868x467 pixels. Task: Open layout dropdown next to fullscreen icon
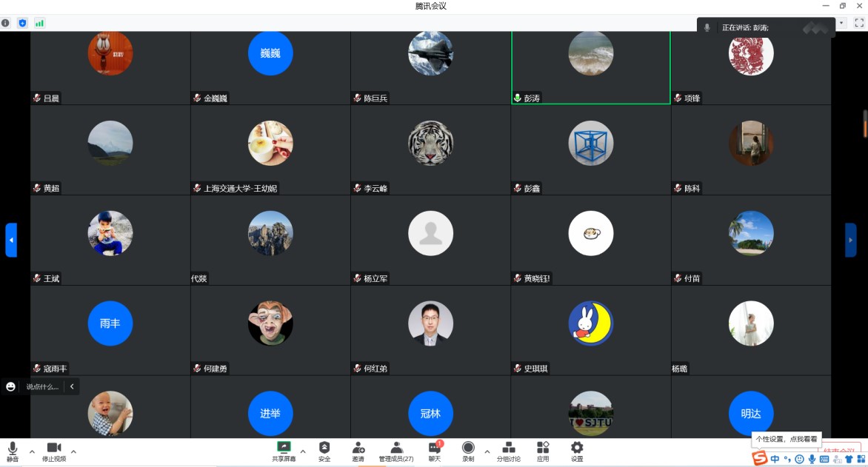(x=841, y=23)
